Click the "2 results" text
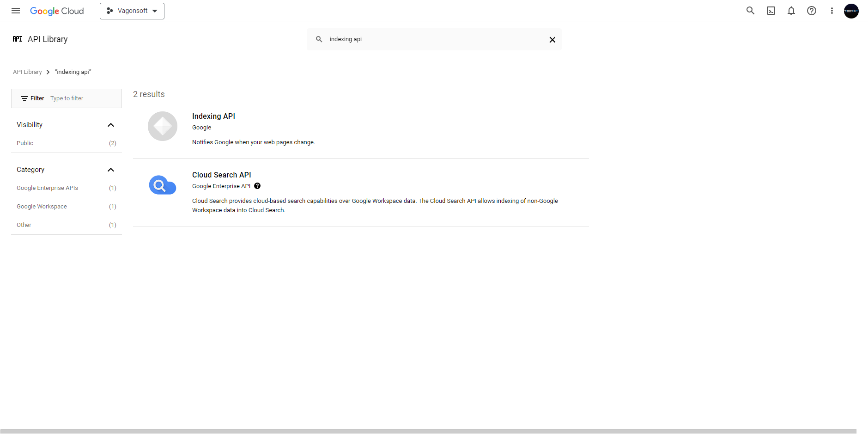Screen dimensions: 868x434 [149, 94]
